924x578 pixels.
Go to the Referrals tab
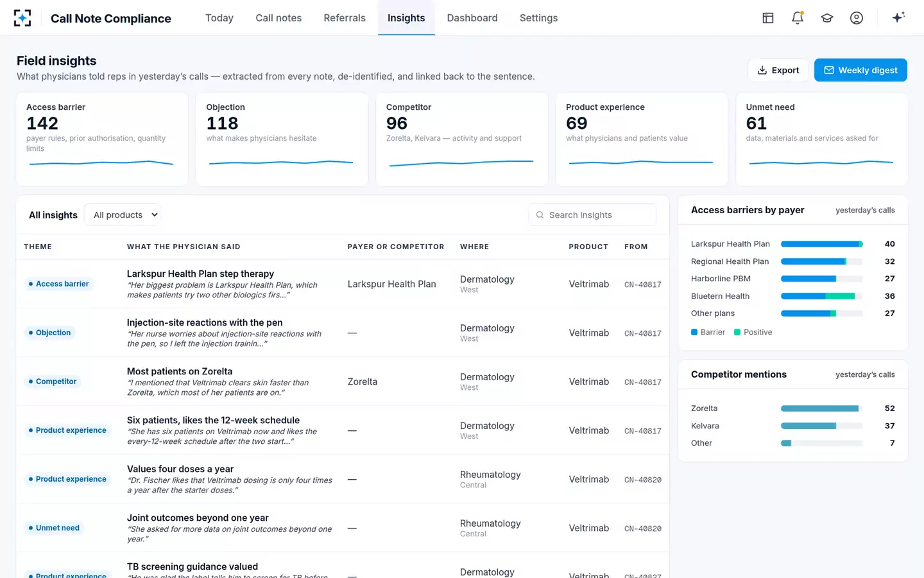click(x=345, y=18)
